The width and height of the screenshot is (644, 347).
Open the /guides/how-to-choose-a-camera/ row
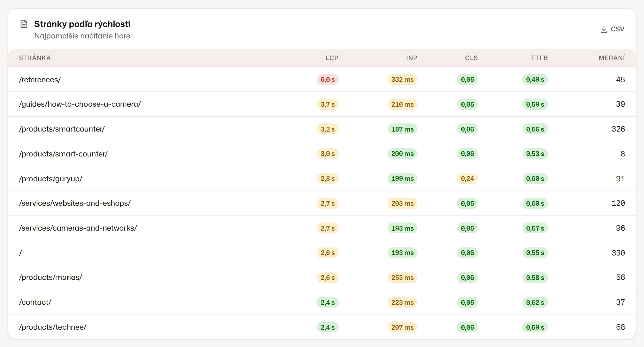click(x=322, y=104)
